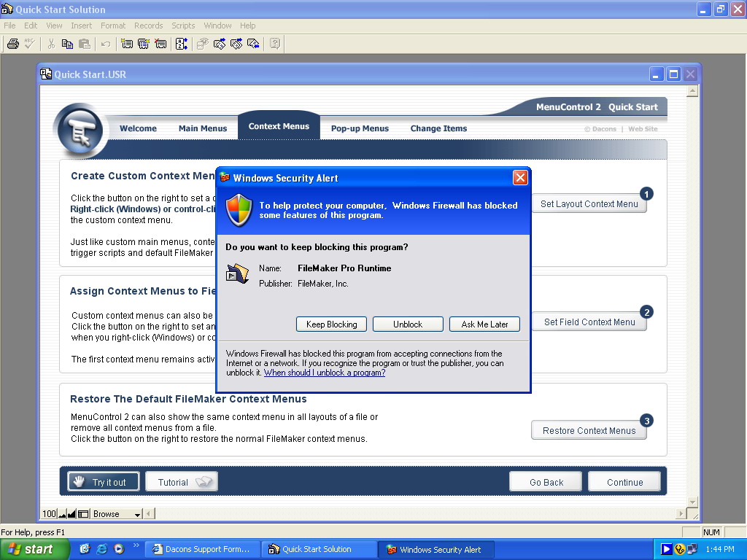Screen dimensions: 747x560
Task: Open the Window menu
Action: 217,26
